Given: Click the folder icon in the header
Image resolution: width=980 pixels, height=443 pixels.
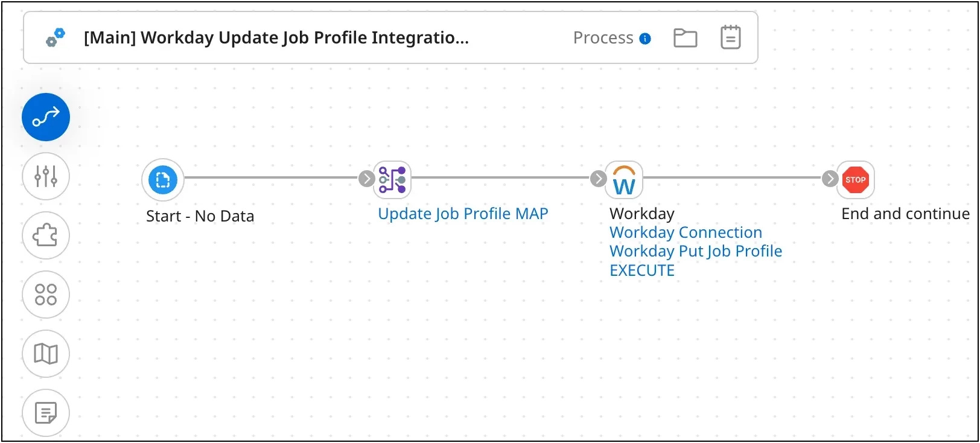Looking at the screenshot, I should point(685,37).
